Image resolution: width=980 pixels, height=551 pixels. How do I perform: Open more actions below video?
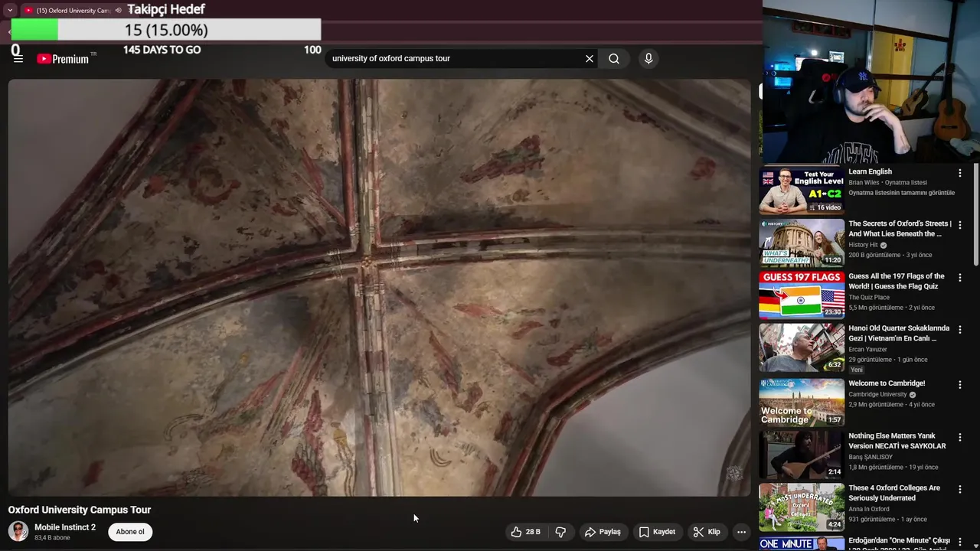coord(741,532)
